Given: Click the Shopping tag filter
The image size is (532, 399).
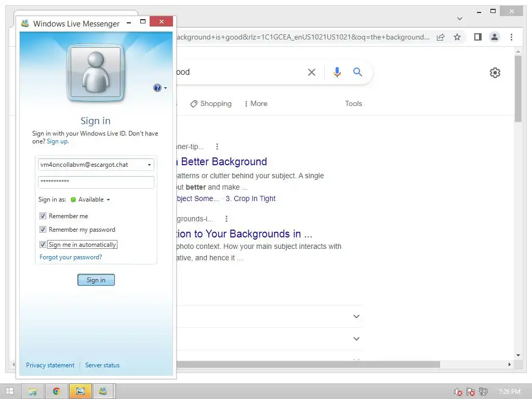Looking at the screenshot, I should pos(211,103).
